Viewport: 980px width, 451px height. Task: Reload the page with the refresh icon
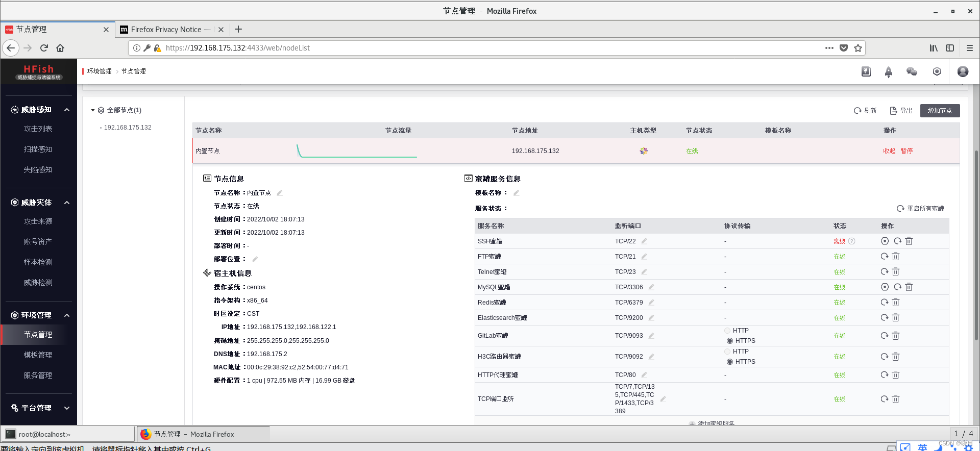[44, 48]
